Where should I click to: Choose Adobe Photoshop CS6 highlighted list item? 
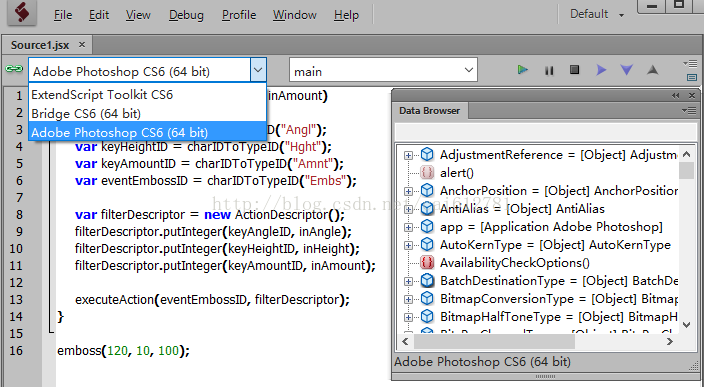pos(147,132)
